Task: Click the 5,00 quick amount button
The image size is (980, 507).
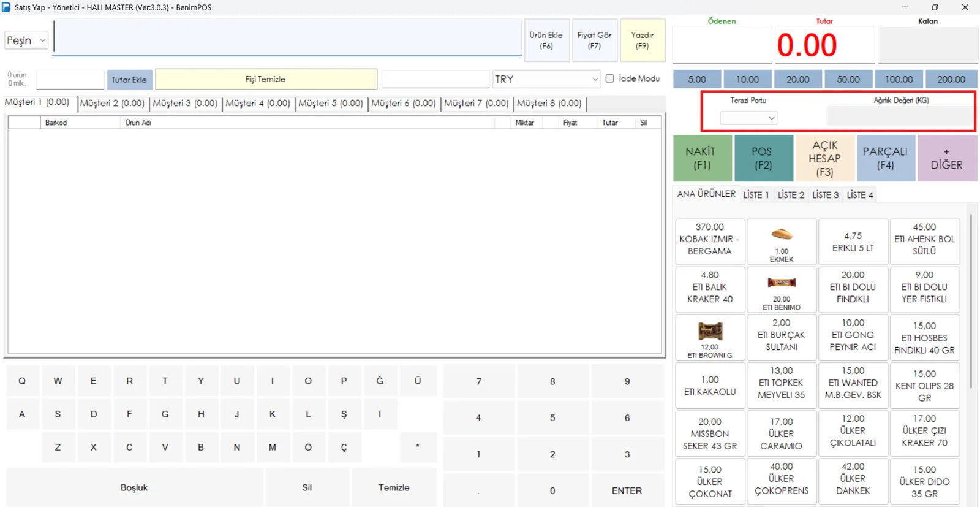Action: click(697, 79)
